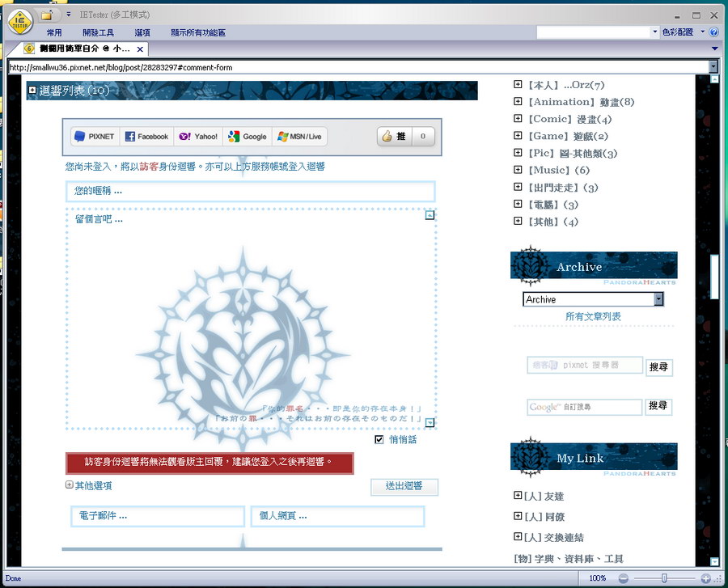Click the My Link widget header image

[594, 458]
